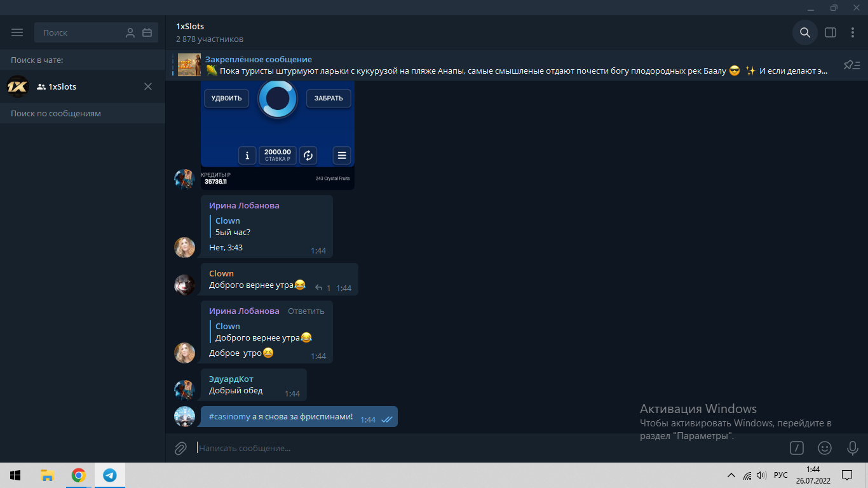This screenshot has height=488, width=868.
Task: Click the user filter icon in search
Action: click(x=130, y=32)
